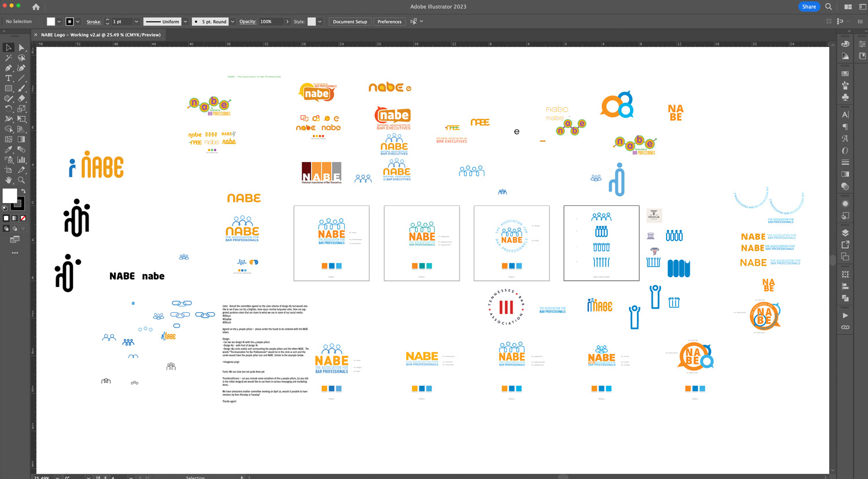Select the Shape Builder tool

[9, 129]
